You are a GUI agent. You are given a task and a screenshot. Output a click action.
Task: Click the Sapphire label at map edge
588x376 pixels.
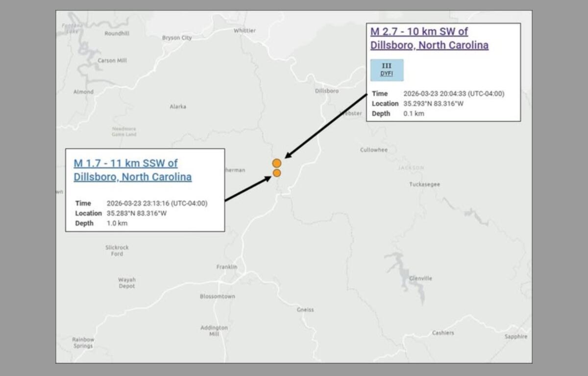pyautogui.click(x=516, y=336)
